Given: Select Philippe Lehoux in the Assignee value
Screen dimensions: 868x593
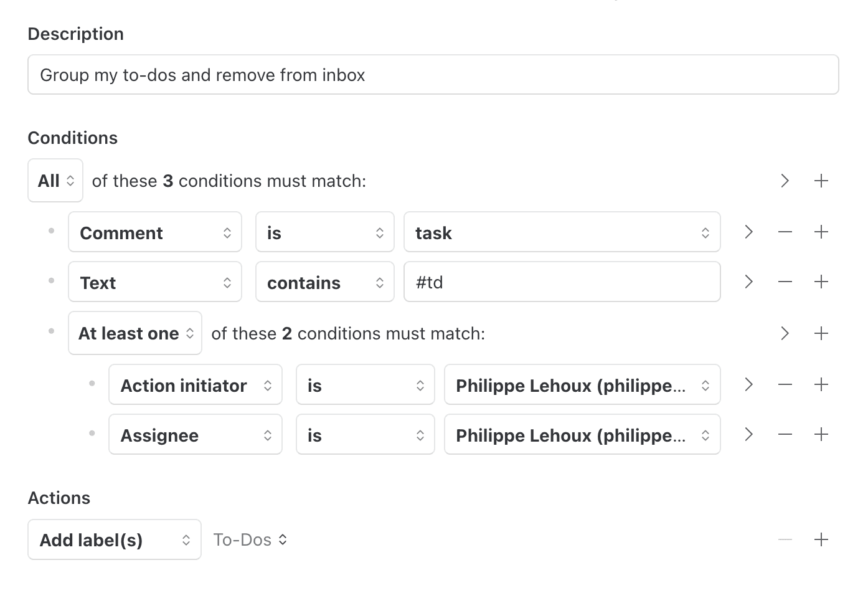Looking at the screenshot, I should coord(582,434).
